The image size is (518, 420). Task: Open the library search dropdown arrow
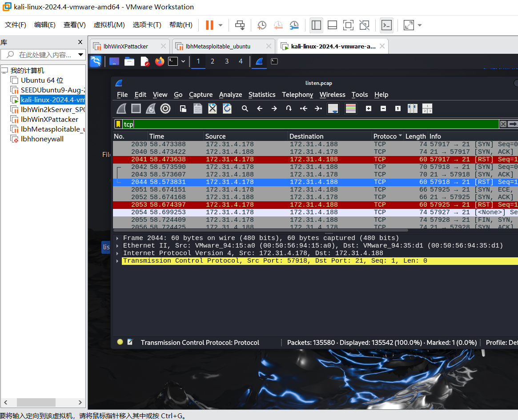click(x=80, y=55)
